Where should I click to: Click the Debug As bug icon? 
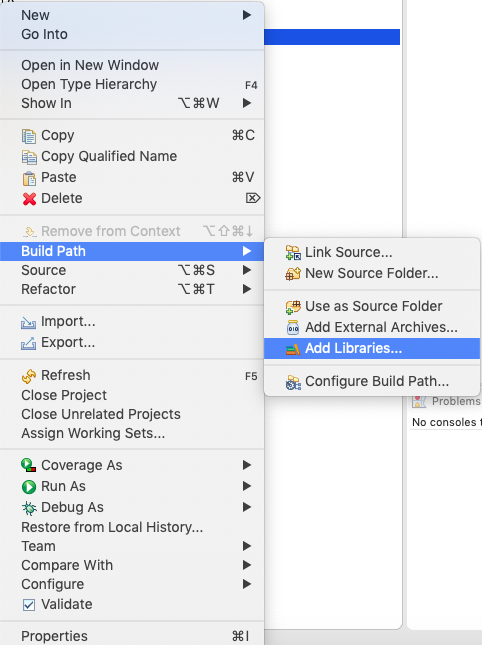[29, 508]
